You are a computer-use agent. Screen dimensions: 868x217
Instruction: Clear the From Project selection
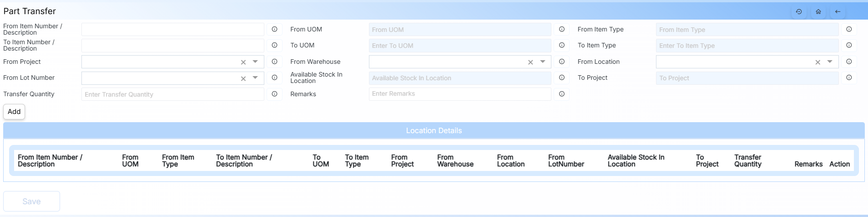coord(243,62)
